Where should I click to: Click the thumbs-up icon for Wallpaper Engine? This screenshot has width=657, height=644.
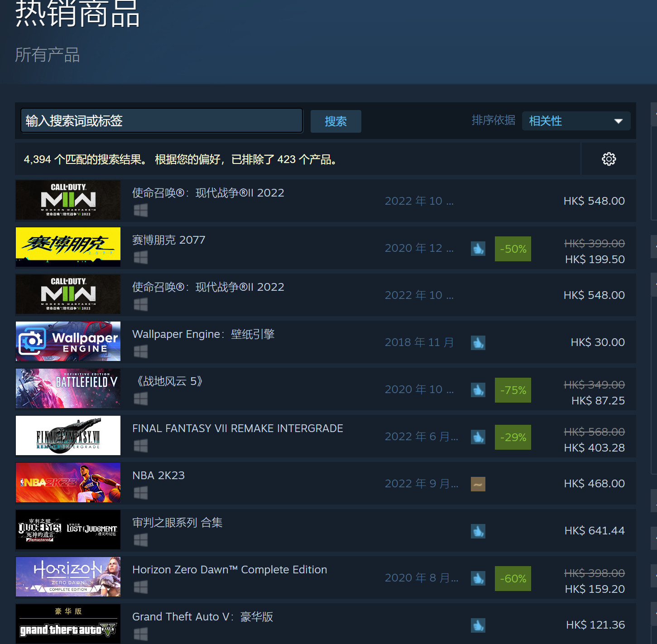point(478,343)
